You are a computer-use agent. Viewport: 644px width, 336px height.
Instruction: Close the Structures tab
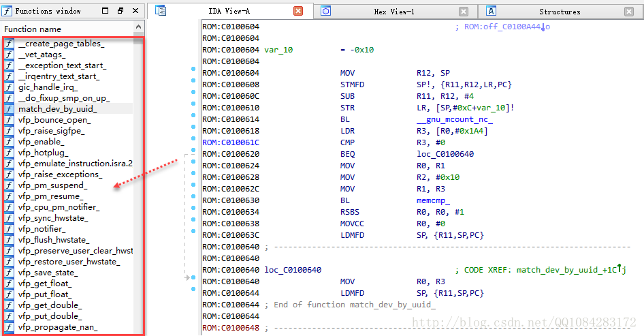click(x=629, y=12)
